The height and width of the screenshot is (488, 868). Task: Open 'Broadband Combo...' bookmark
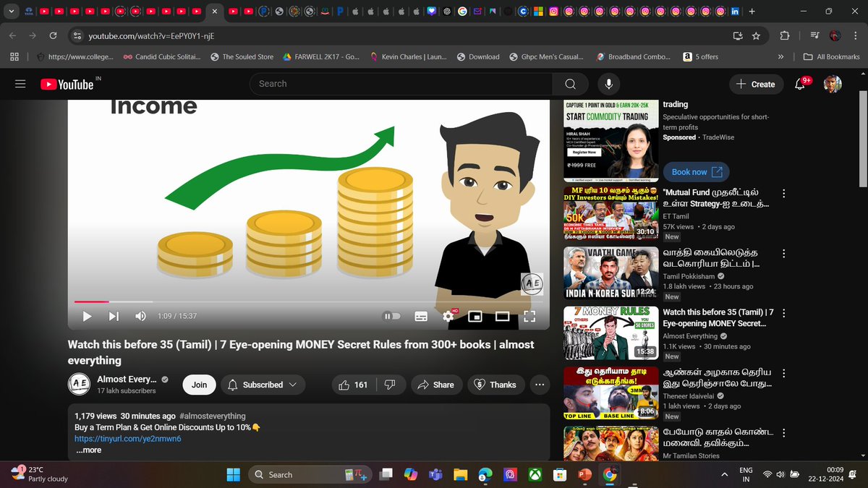pyautogui.click(x=634, y=56)
